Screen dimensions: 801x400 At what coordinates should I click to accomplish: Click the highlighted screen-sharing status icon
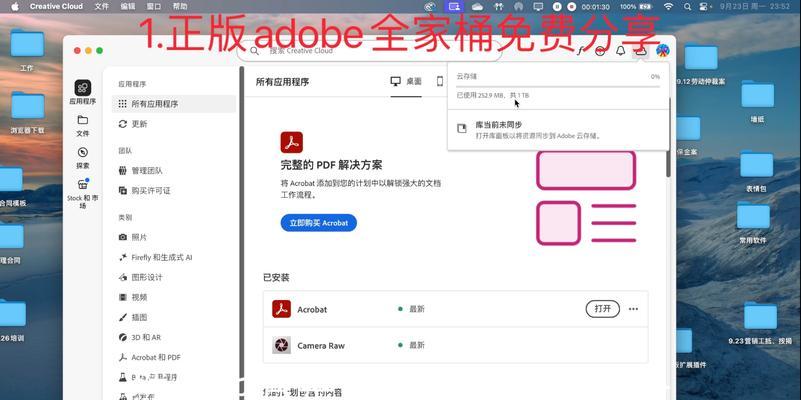tap(454, 7)
